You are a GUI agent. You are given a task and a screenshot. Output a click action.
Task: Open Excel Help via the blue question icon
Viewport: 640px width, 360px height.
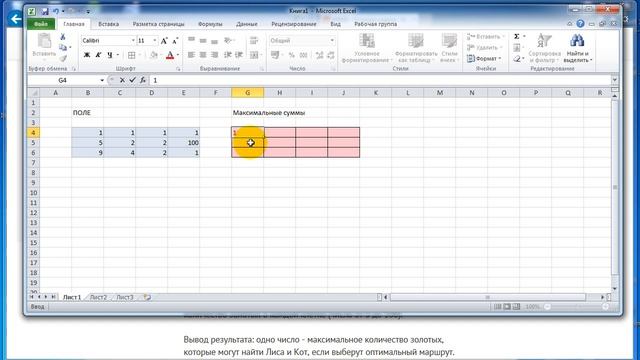(x=580, y=24)
